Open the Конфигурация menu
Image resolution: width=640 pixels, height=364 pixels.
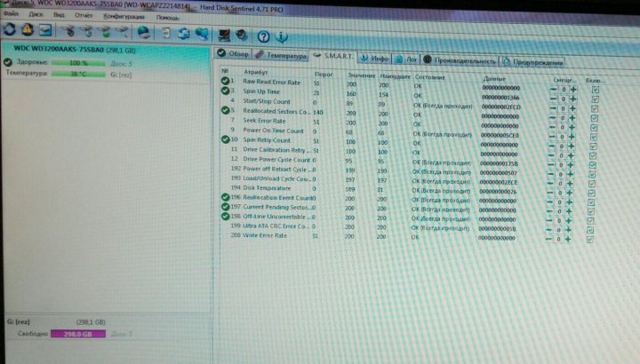tap(124, 17)
